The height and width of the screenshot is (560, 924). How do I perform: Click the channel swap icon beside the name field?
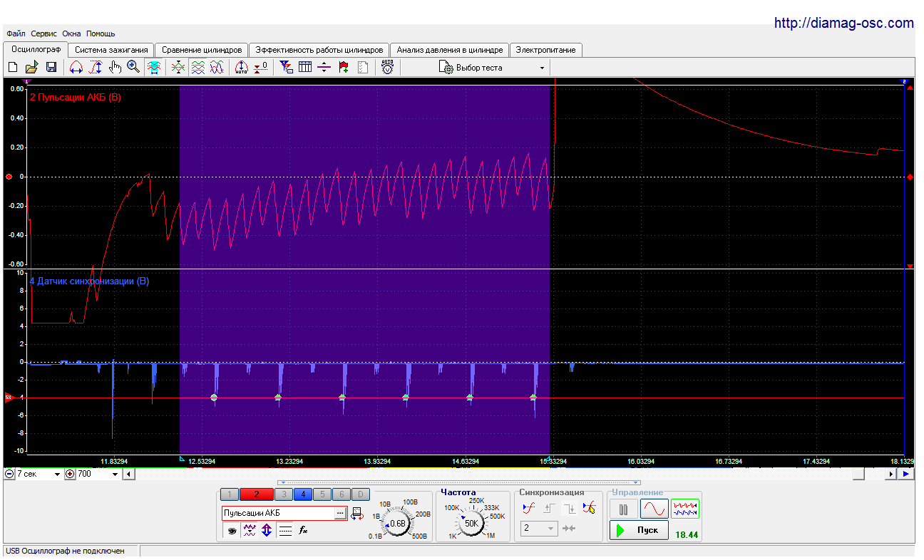coord(357,514)
